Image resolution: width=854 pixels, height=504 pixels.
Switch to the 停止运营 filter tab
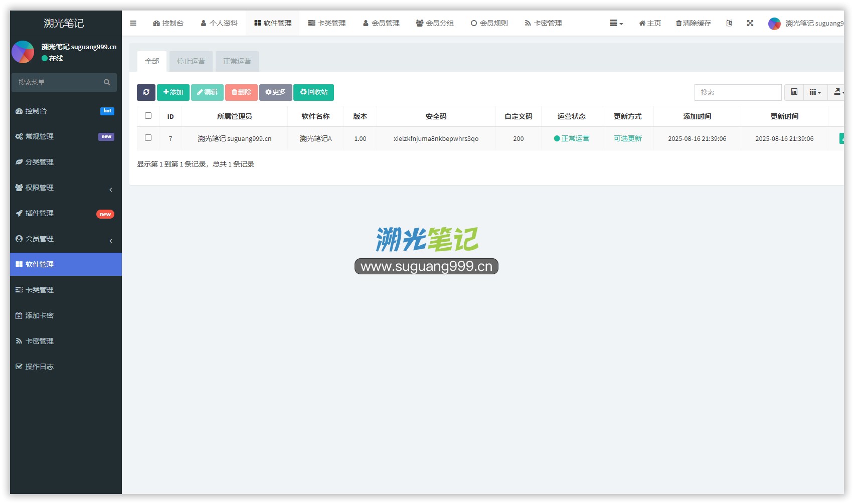(191, 61)
